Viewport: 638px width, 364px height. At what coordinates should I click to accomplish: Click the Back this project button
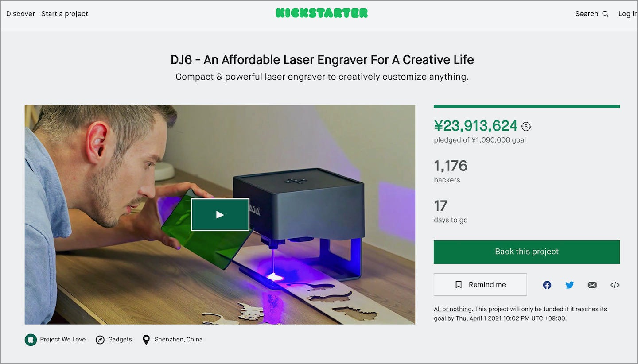[x=527, y=252]
